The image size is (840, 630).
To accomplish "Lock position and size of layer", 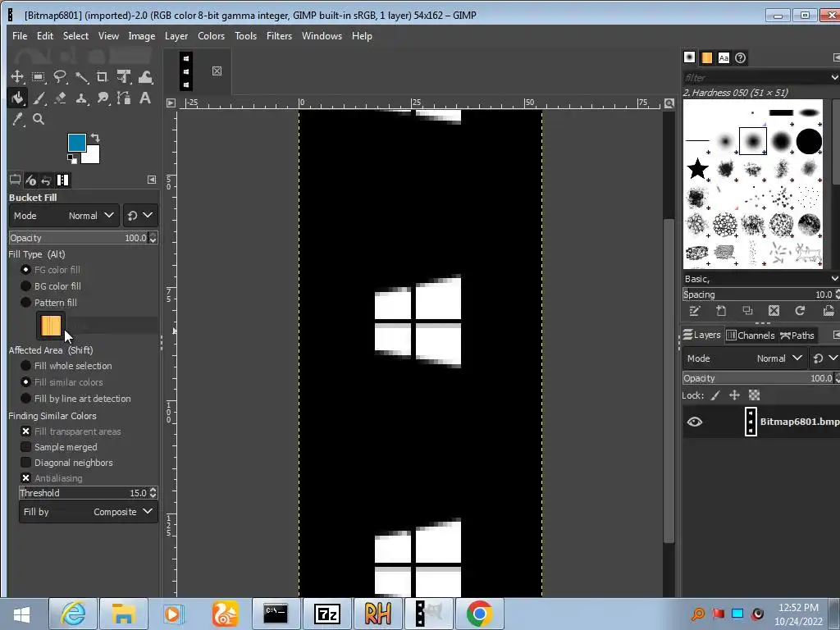I will (734, 395).
